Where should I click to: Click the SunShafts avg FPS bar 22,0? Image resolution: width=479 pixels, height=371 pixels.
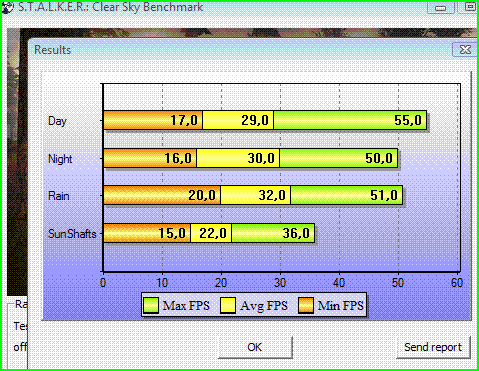(211, 233)
